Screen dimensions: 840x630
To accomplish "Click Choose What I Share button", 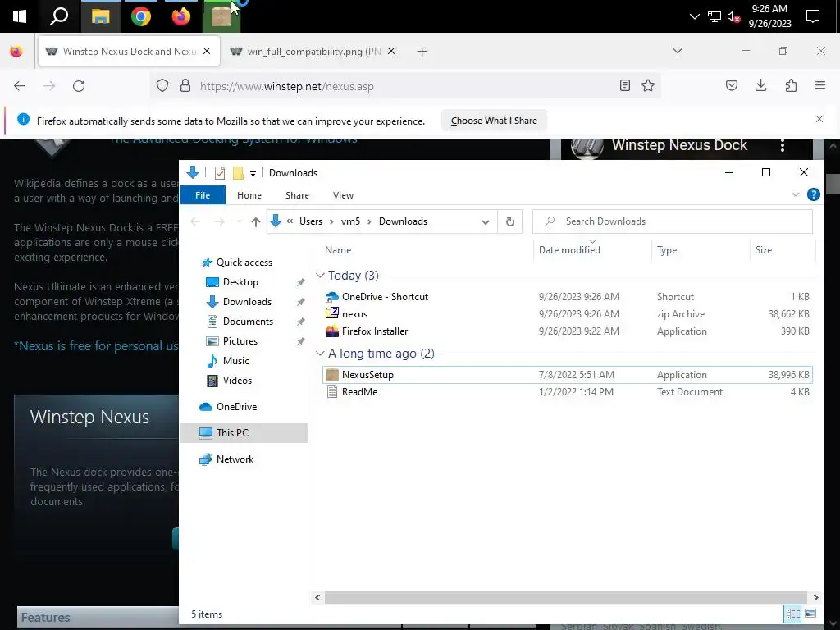I will (494, 121).
